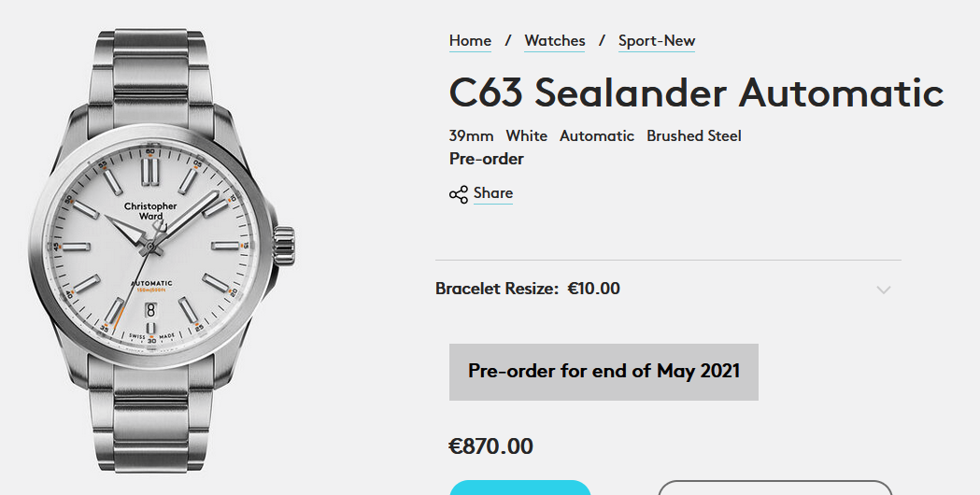Navigate to Watches breadcrumb
980x495 pixels.
coord(555,41)
